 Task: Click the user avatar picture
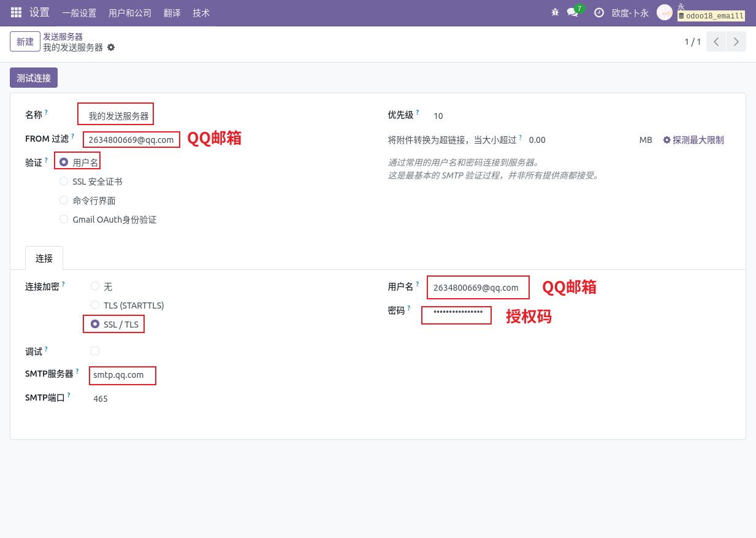point(665,12)
